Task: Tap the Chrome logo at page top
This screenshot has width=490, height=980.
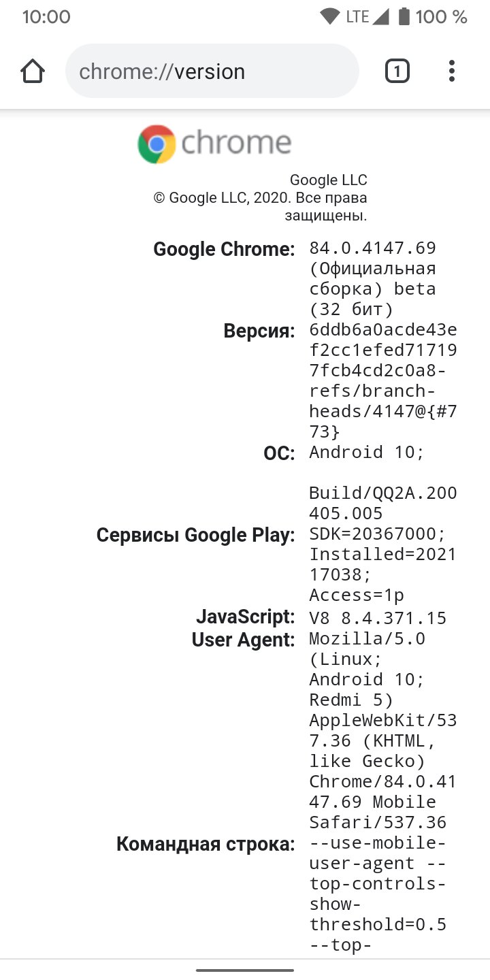Action: coord(214,144)
